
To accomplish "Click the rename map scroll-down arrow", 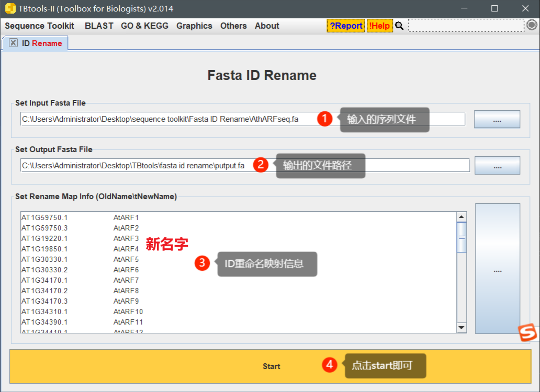I will [x=462, y=327].
